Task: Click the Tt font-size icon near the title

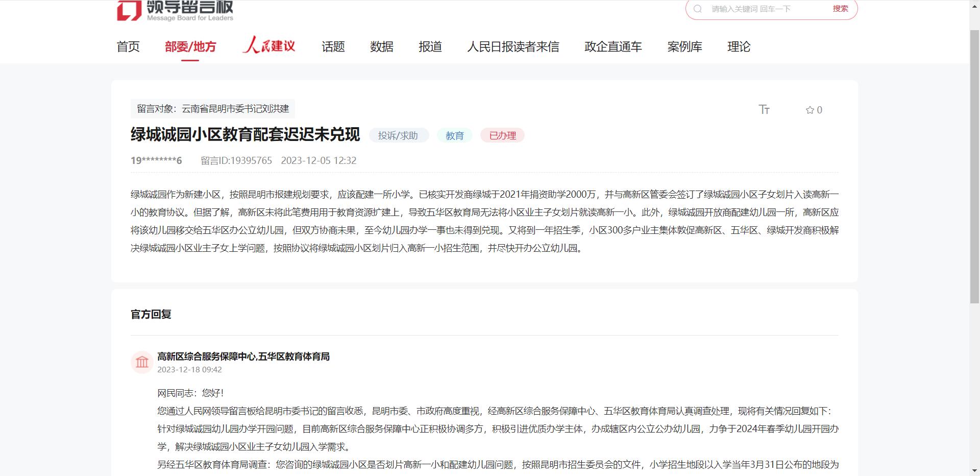Action: 764,109
